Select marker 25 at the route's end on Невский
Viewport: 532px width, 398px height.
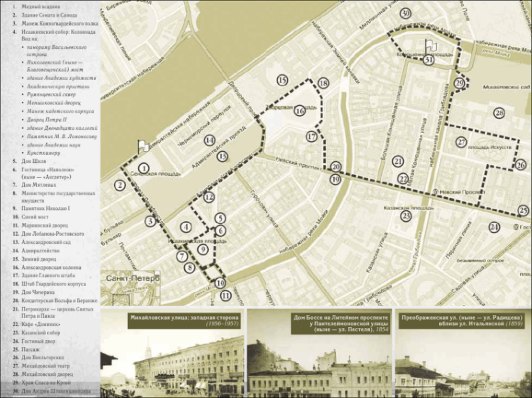tap(524, 211)
